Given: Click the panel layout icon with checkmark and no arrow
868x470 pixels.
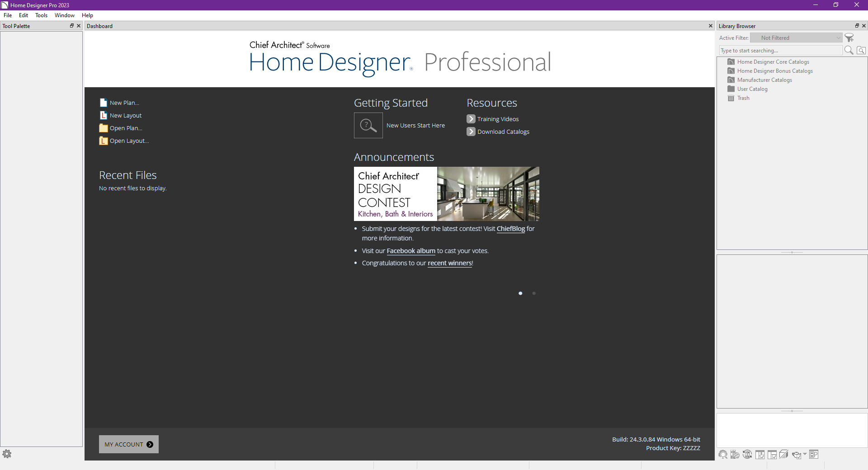Looking at the screenshot, I should [x=772, y=455].
